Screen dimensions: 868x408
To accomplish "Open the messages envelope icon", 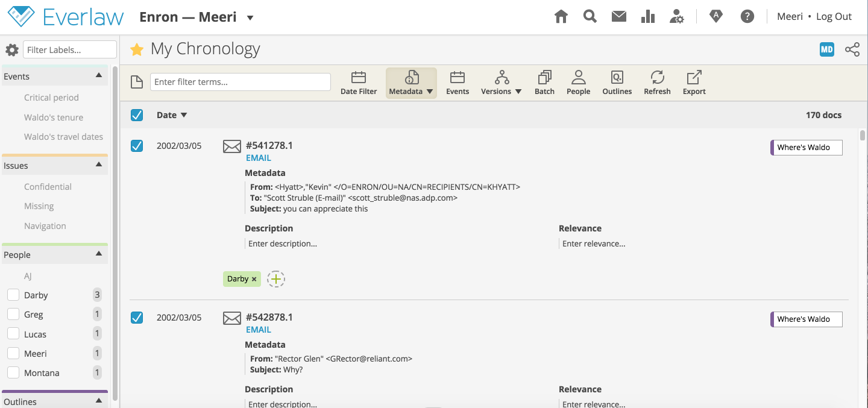I will pyautogui.click(x=619, y=17).
